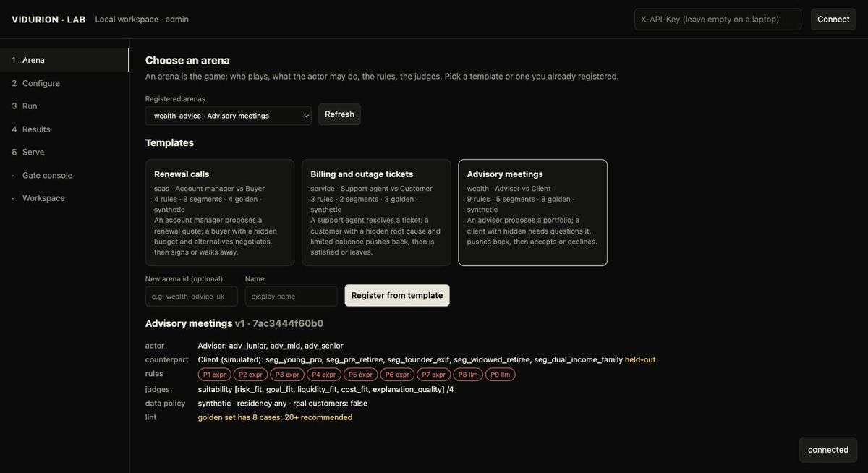Click the P7 expr rule chip
This screenshot has width=868, height=473.
pyautogui.click(x=434, y=375)
